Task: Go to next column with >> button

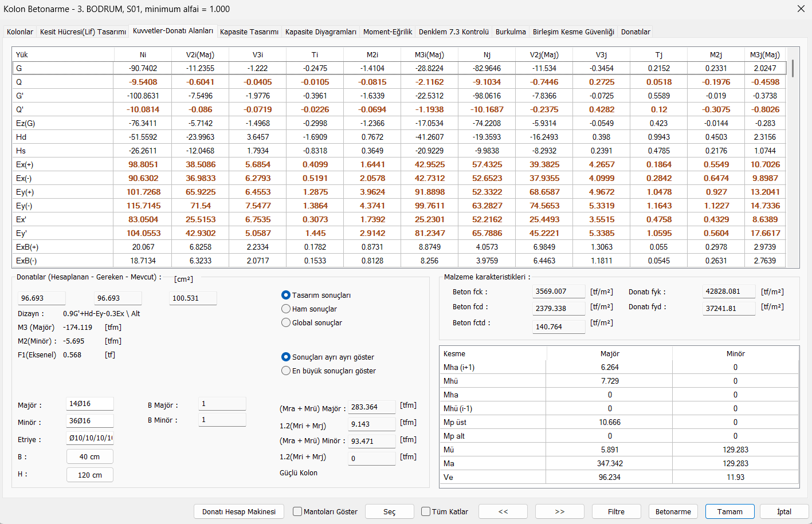Action: [x=559, y=511]
